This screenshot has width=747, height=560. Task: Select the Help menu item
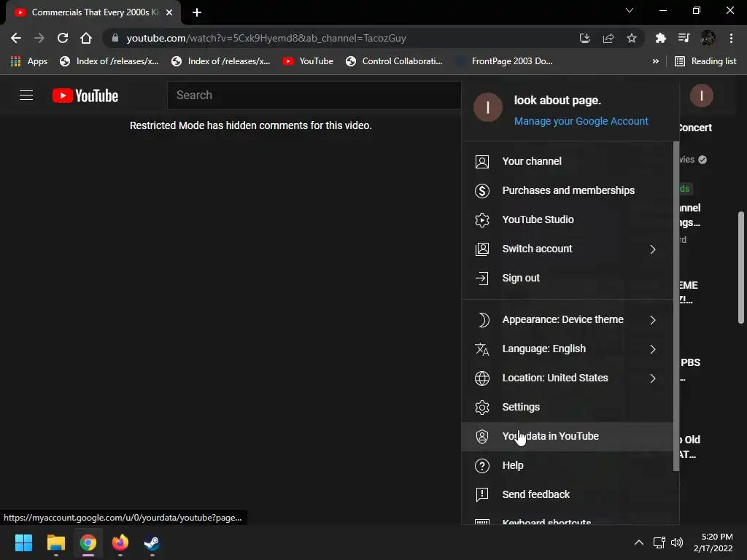click(567, 466)
